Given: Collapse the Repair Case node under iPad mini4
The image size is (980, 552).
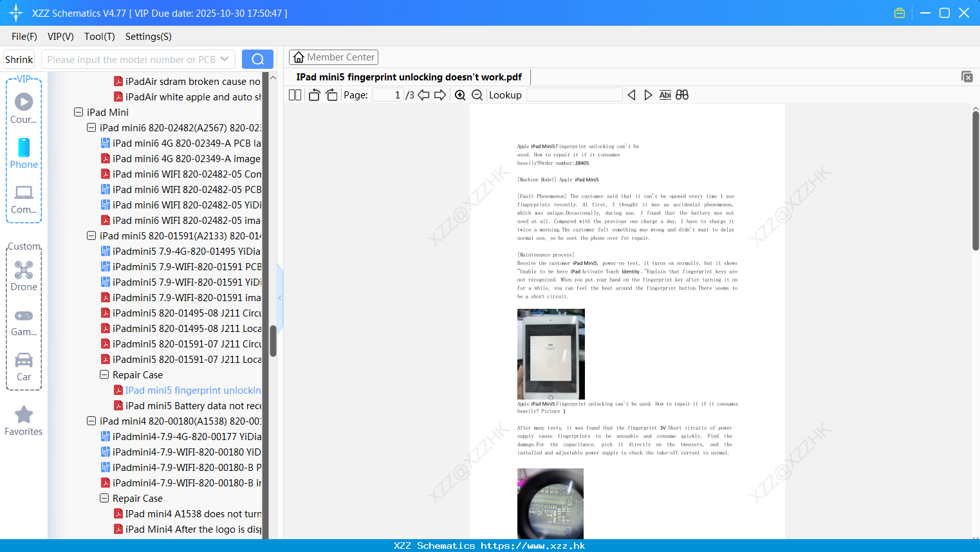Looking at the screenshot, I should pyautogui.click(x=104, y=498).
